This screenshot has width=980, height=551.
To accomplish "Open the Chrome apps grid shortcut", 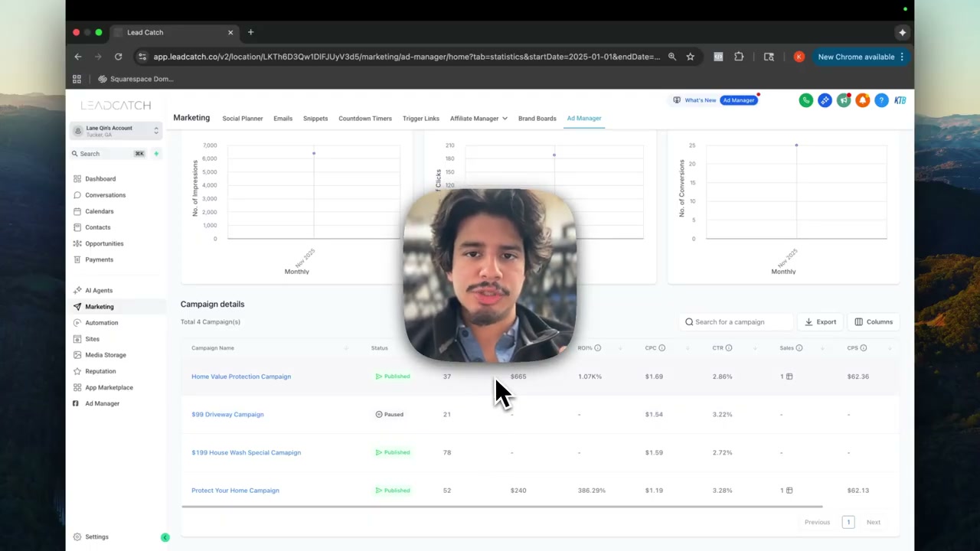I will pyautogui.click(x=77, y=79).
